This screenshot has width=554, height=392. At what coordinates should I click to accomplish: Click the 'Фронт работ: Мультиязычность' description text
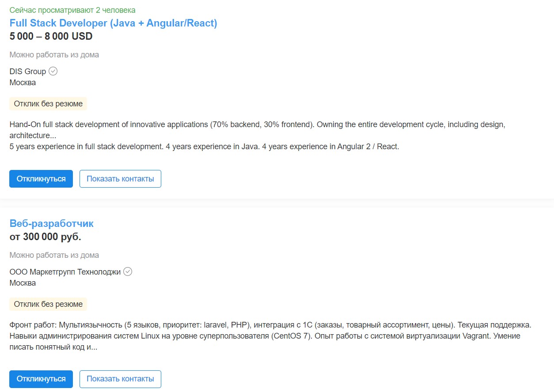click(x=270, y=336)
